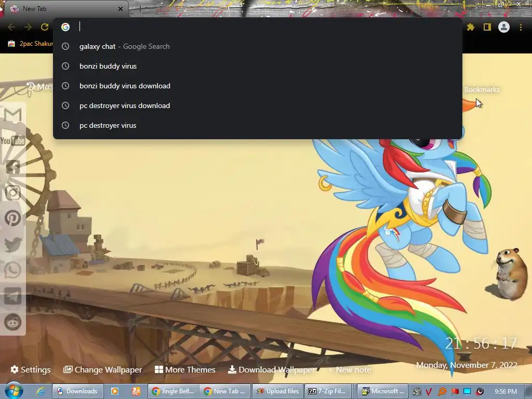The width and height of the screenshot is (532, 399).
Task: Reload the page with the refresh icon
Action: point(45,27)
